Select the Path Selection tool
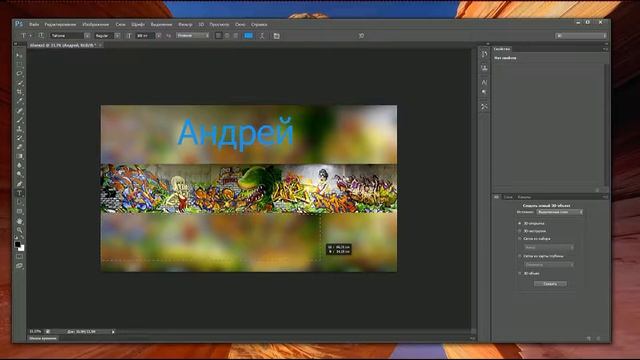 [x=19, y=202]
